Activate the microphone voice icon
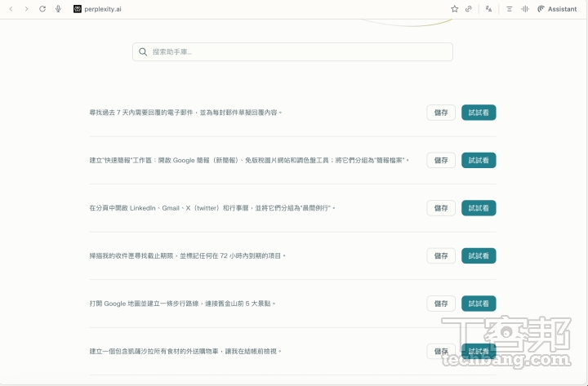The height and width of the screenshot is (386, 588). coord(58,9)
